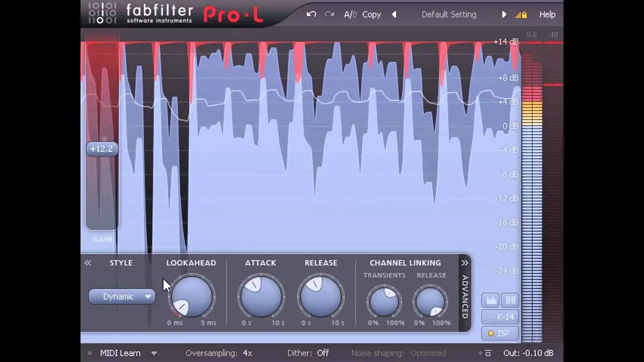644x362 pixels.
Task: Open the Dynamic style dropdown
Action: 122,297
